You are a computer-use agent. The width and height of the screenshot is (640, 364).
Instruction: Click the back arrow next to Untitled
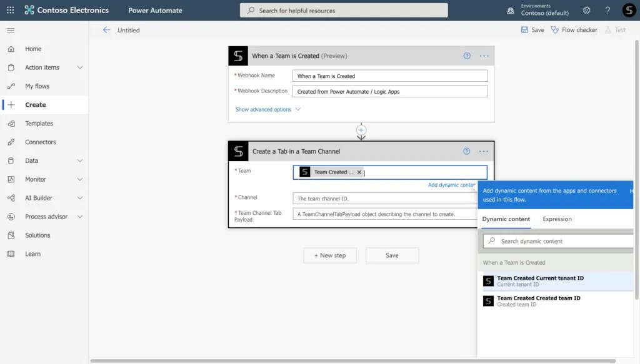(106, 30)
